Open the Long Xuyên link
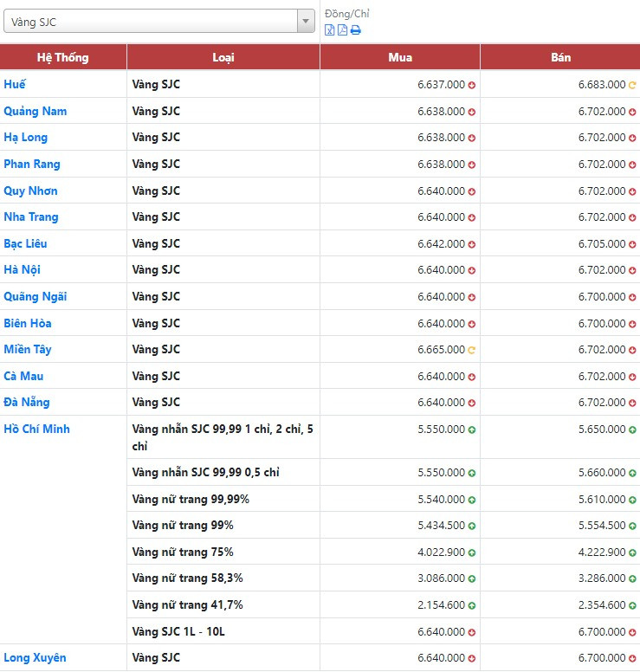 pos(35,657)
